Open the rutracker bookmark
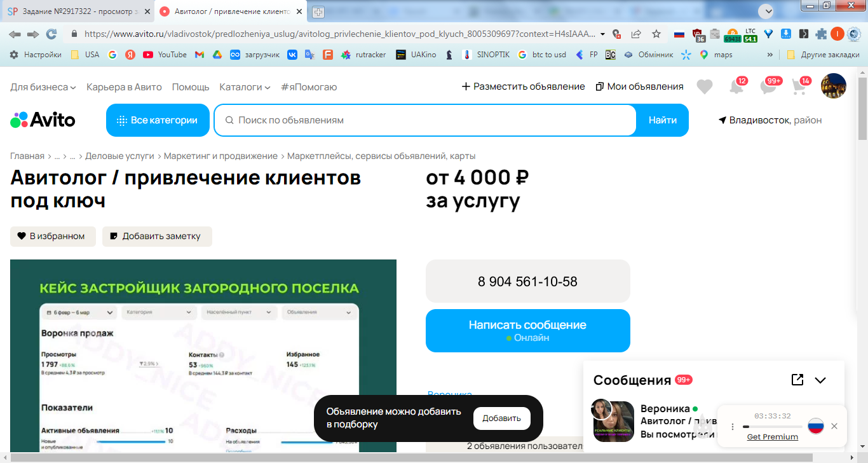 click(363, 55)
